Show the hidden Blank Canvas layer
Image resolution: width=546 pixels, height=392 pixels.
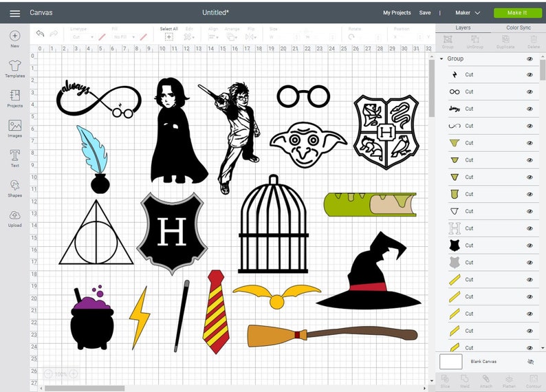tap(531, 362)
